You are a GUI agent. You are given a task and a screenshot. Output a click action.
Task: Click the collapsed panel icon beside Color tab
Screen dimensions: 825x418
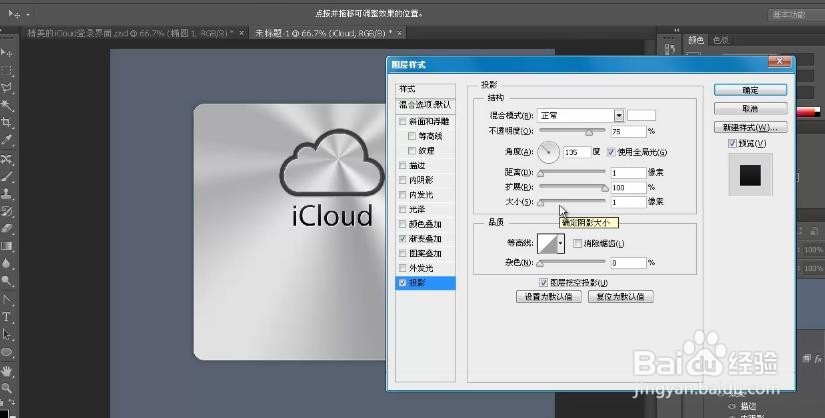670,48
